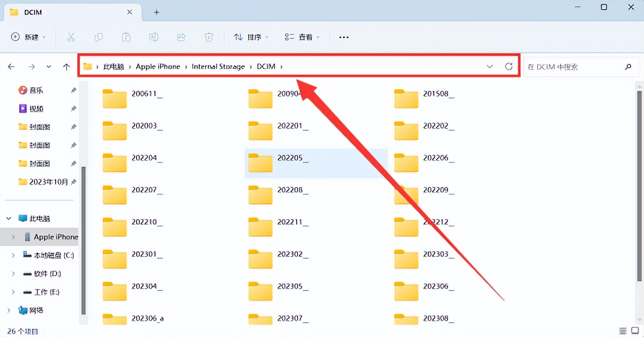Click the 新建 new item button
Image resolution: width=644 pixels, height=337 pixels.
[29, 37]
